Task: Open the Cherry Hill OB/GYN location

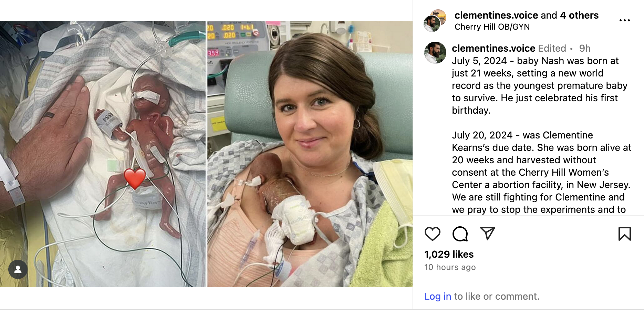Action: 492,27
